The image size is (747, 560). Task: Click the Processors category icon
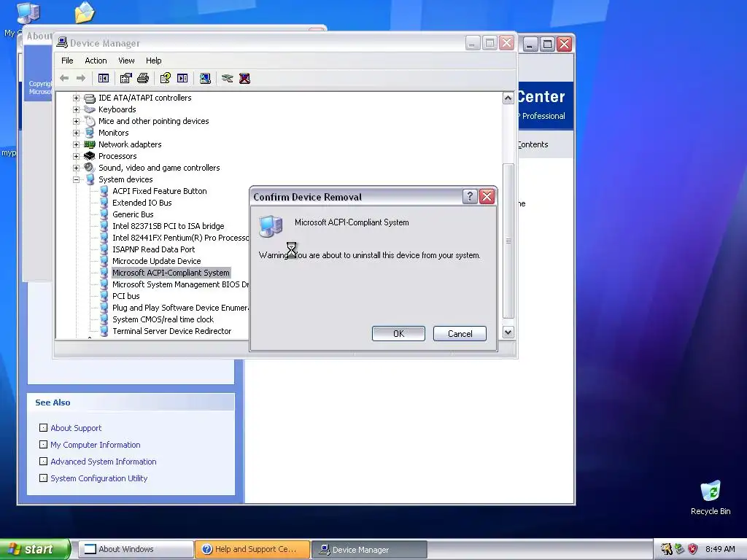(x=90, y=156)
